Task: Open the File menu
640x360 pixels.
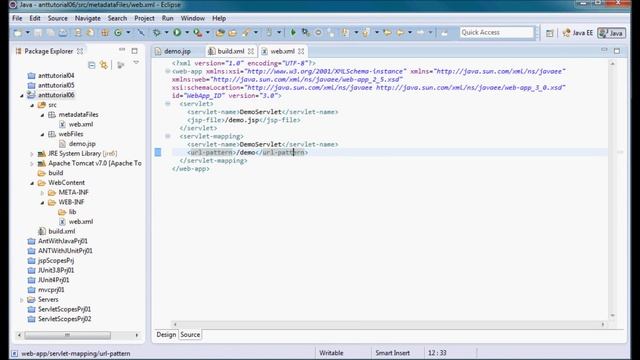Action: click(x=17, y=18)
